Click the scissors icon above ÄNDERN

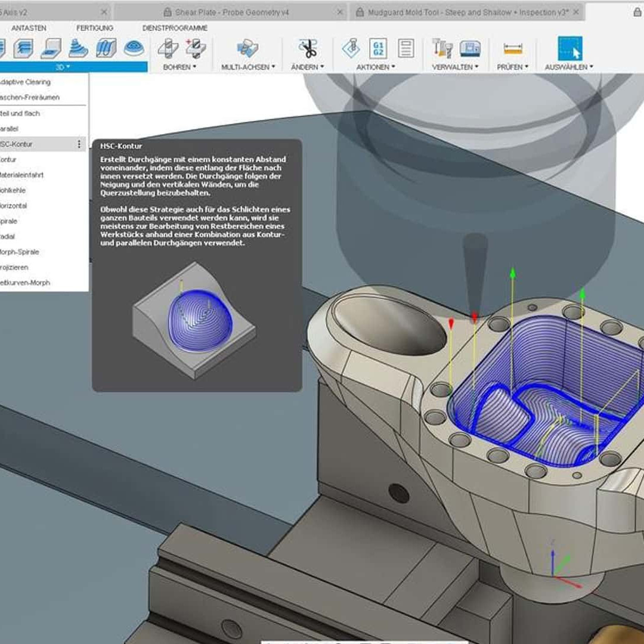click(308, 48)
